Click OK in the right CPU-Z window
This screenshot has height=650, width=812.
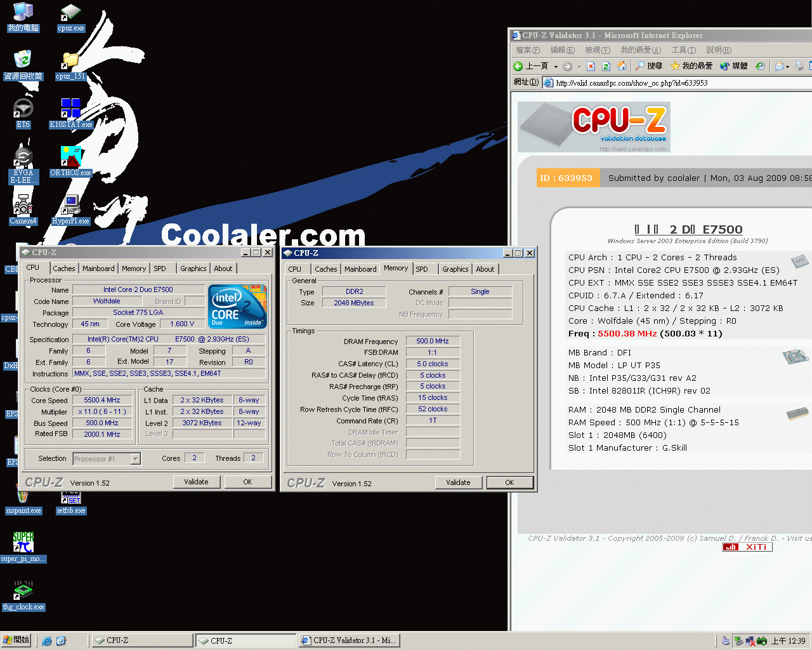point(510,483)
